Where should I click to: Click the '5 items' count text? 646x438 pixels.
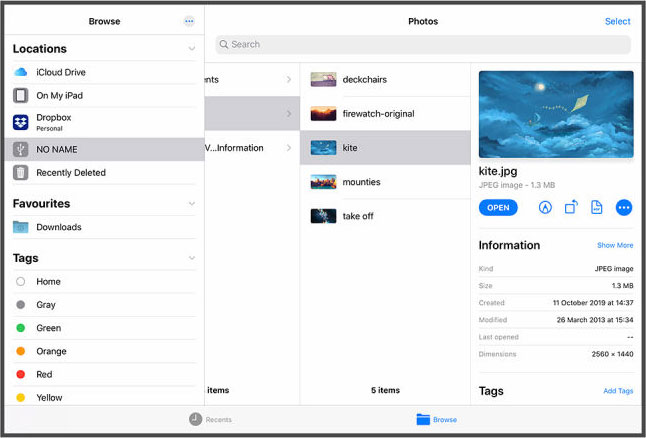[x=385, y=390]
